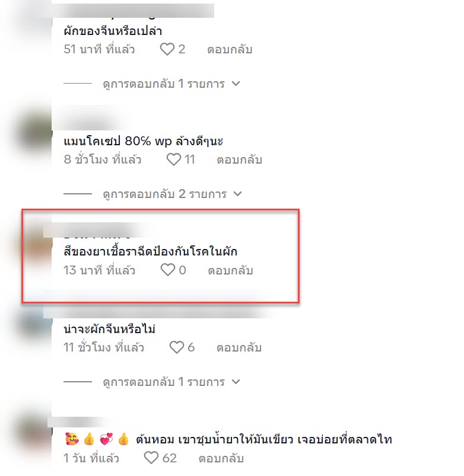Like the comment posted 51 minutes ago
This screenshot has width=464, height=476.
(167, 49)
